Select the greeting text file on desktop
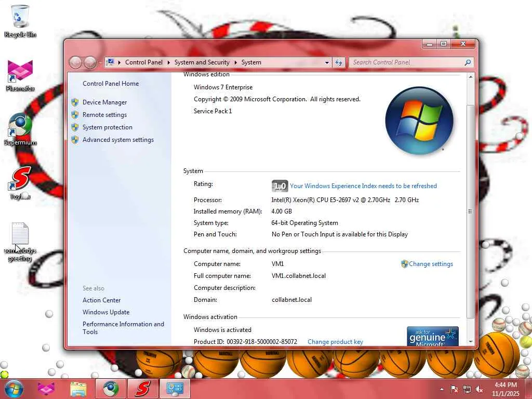This screenshot has height=399, width=532. 20,242
